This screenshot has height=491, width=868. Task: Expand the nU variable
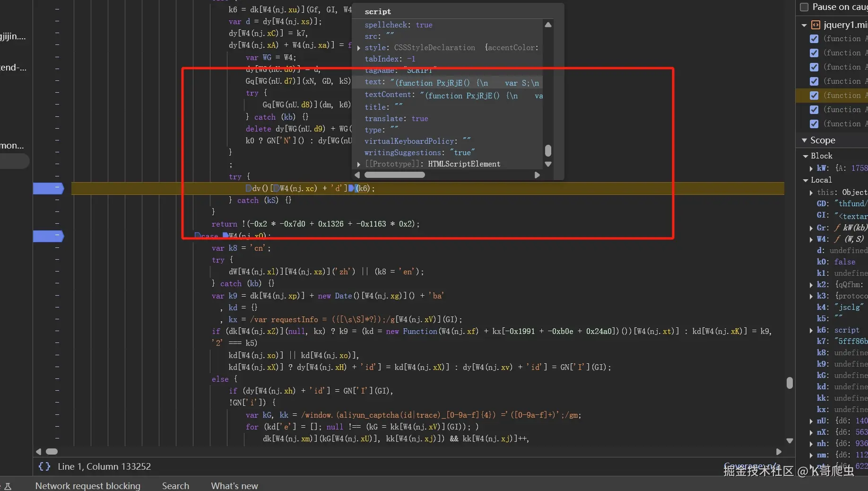[x=811, y=421]
